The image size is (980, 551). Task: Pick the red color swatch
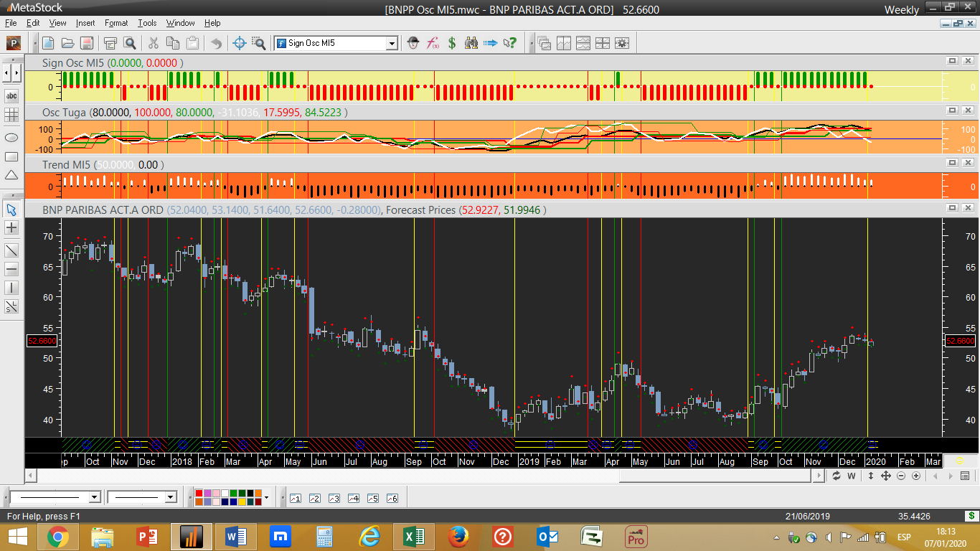coord(199,494)
